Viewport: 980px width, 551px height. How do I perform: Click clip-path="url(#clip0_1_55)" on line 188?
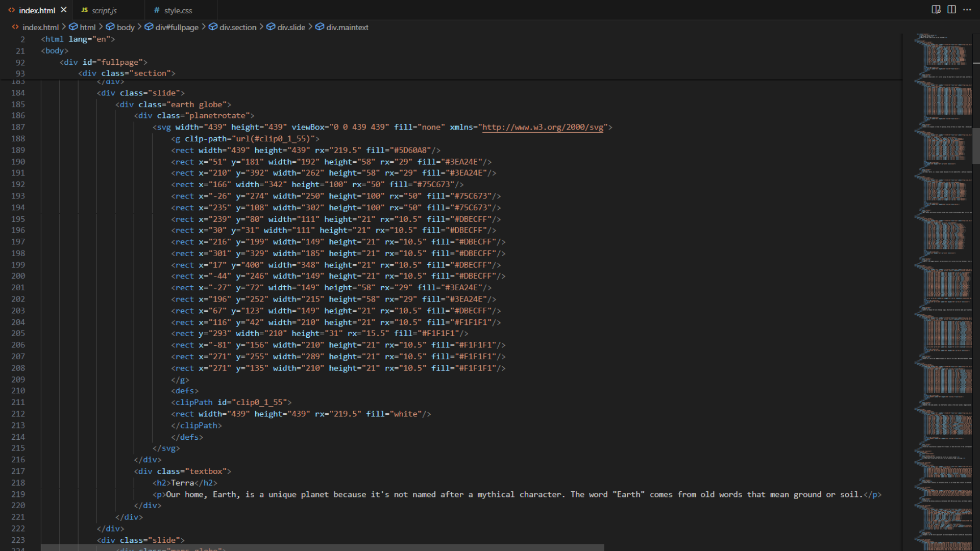click(x=250, y=139)
